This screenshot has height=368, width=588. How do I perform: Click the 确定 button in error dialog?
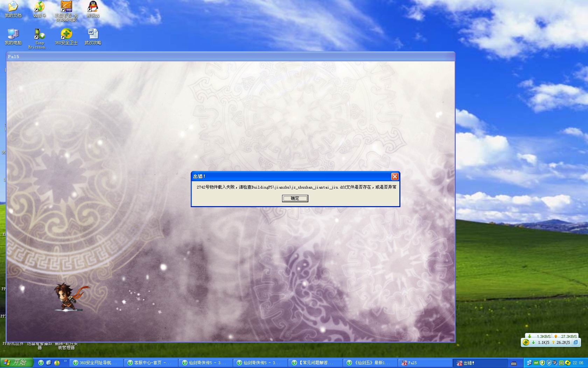[x=295, y=198]
